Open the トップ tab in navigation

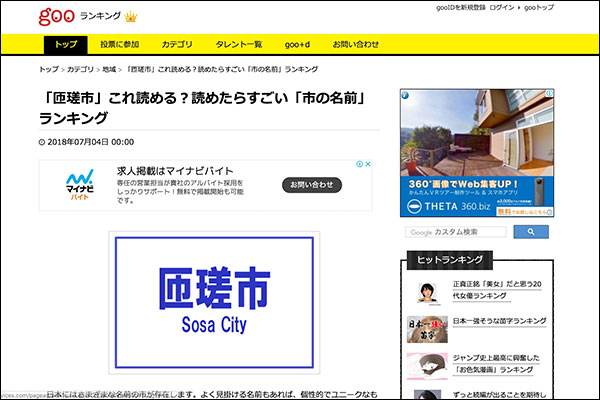(x=65, y=45)
